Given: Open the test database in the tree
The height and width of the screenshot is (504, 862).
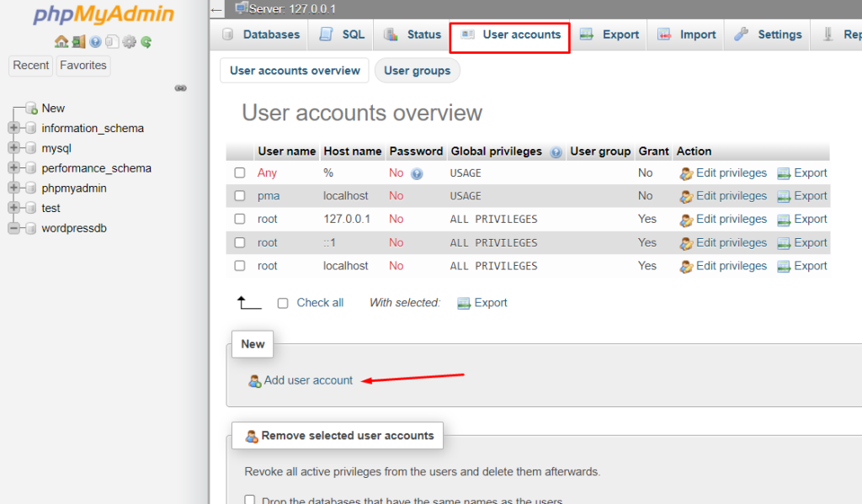Looking at the screenshot, I should (x=51, y=209).
